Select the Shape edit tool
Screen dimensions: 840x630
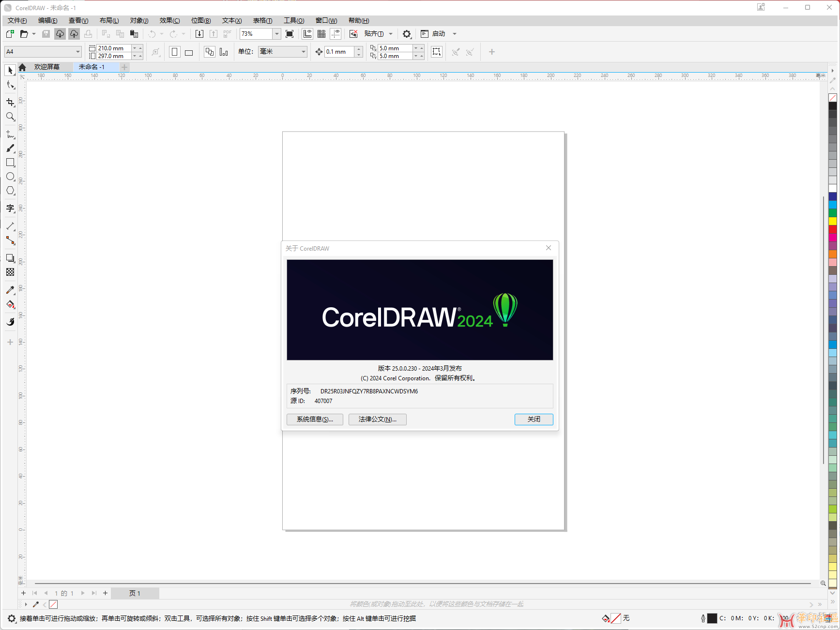(10, 86)
